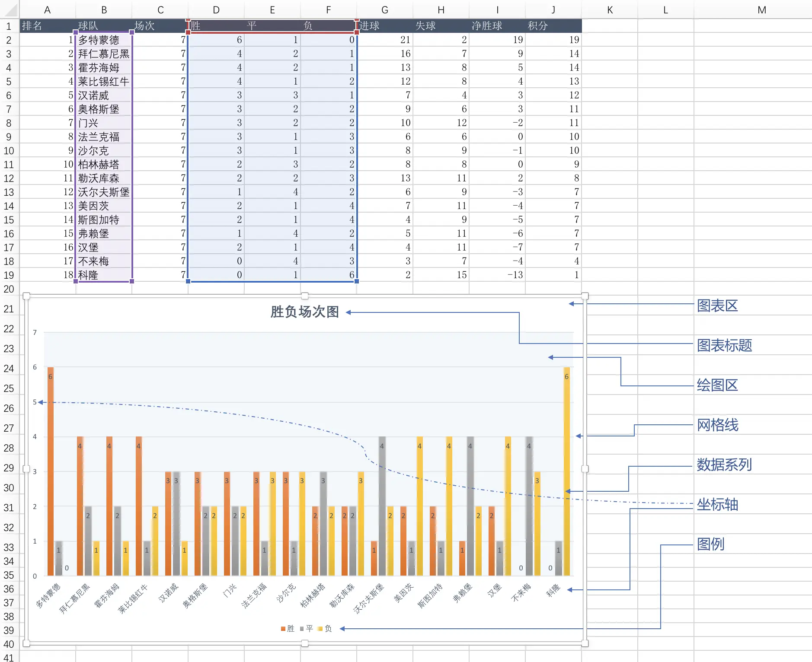Select the 奥格斯堡 team cell
Image resolution: width=812 pixels, height=662 pixels.
coord(104,109)
